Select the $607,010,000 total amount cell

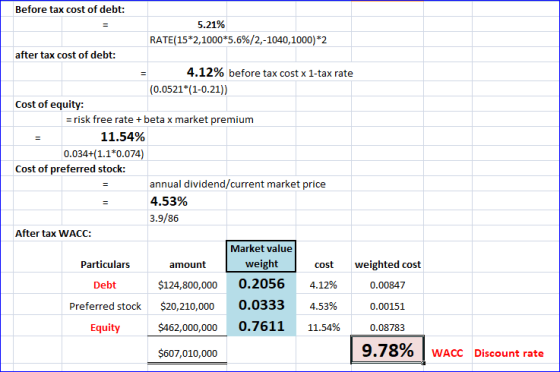point(187,353)
